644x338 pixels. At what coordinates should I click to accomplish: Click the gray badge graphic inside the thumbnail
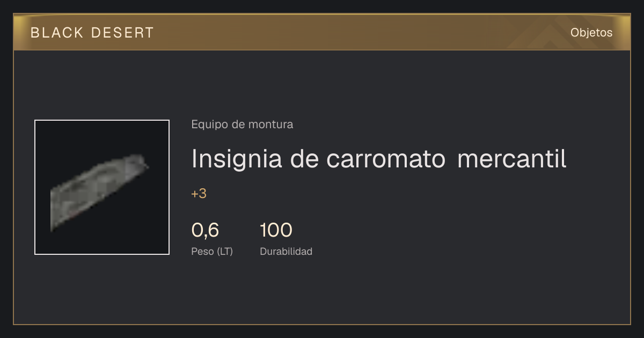coord(99,192)
